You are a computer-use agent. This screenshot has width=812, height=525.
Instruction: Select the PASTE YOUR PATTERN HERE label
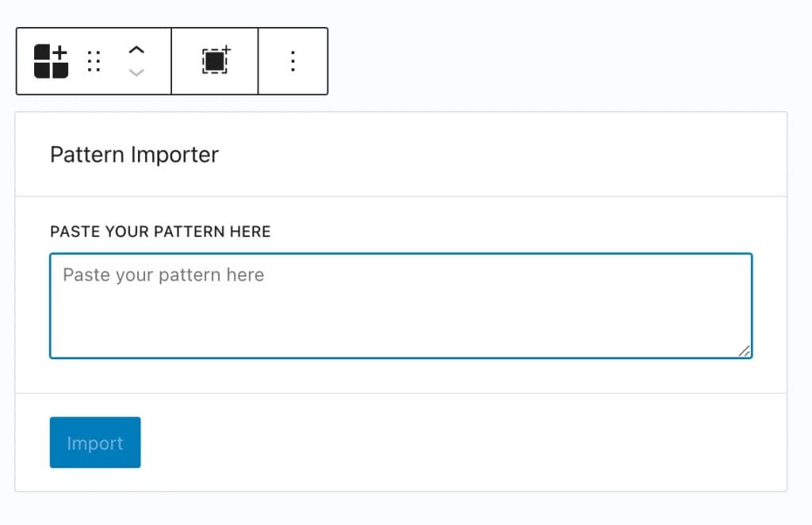point(160,232)
